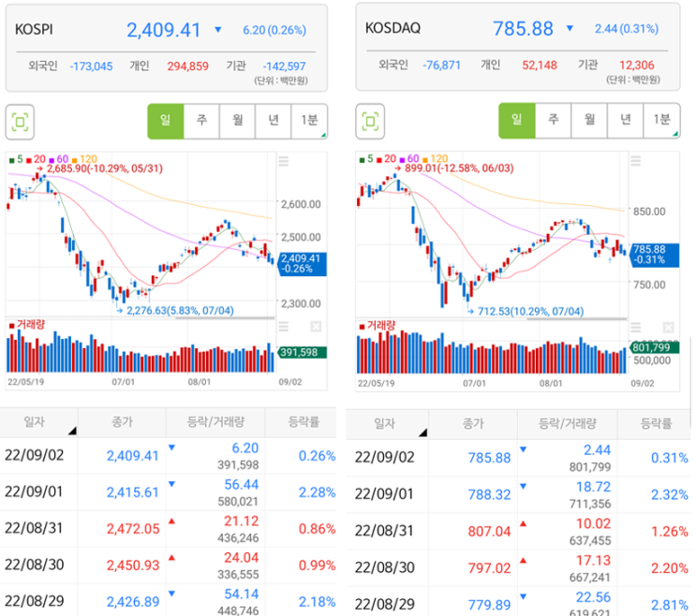This screenshot has width=696, height=616.
Task: Click the KOSPI 등락/거래량 column header
Action: click(215, 422)
